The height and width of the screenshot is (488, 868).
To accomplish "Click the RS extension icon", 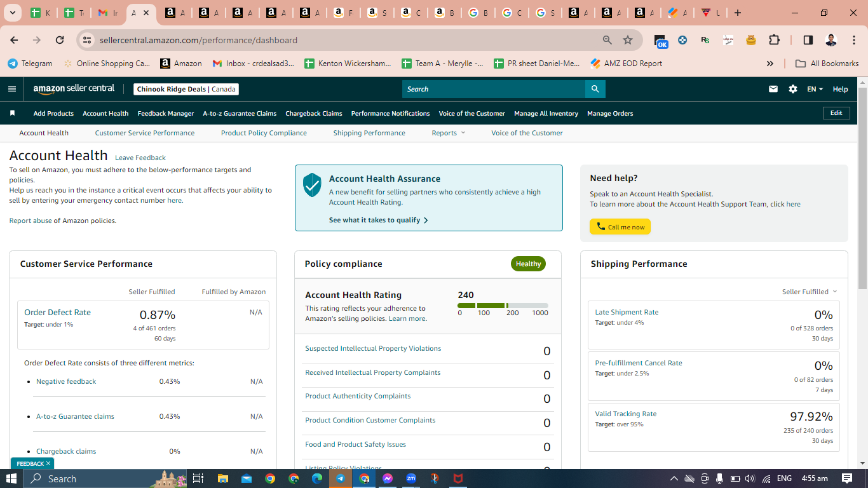I will pos(705,40).
